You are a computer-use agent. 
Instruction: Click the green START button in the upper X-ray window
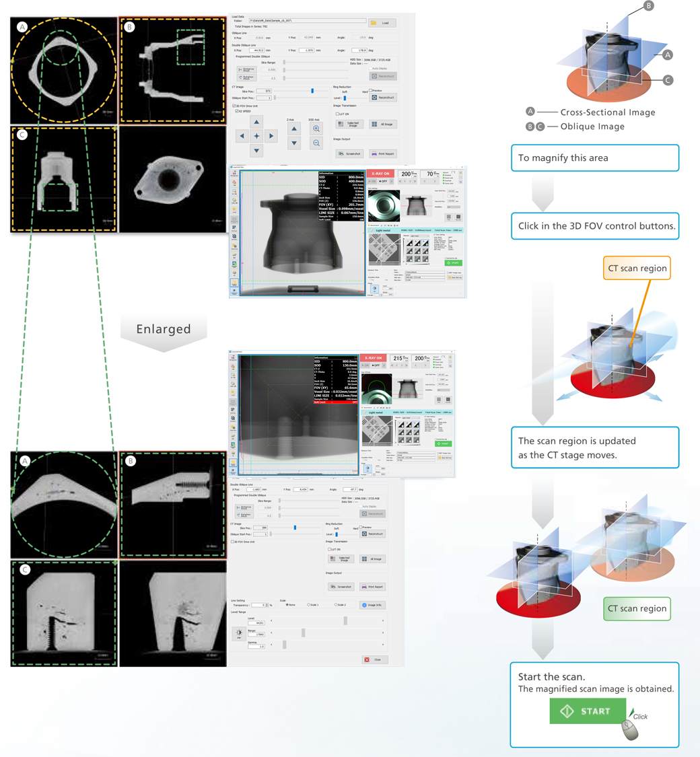pyautogui.click(x=453, y=262)
